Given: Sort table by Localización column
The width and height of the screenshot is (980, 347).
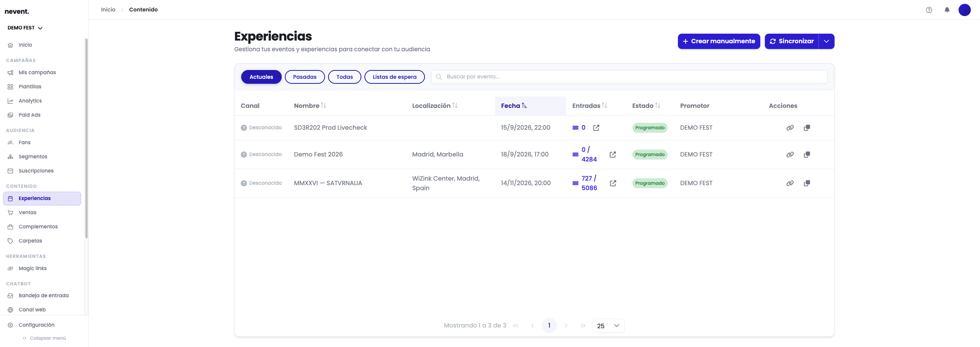Looking at the screenshot, I should pyautogui.click(x=455, y=105).
